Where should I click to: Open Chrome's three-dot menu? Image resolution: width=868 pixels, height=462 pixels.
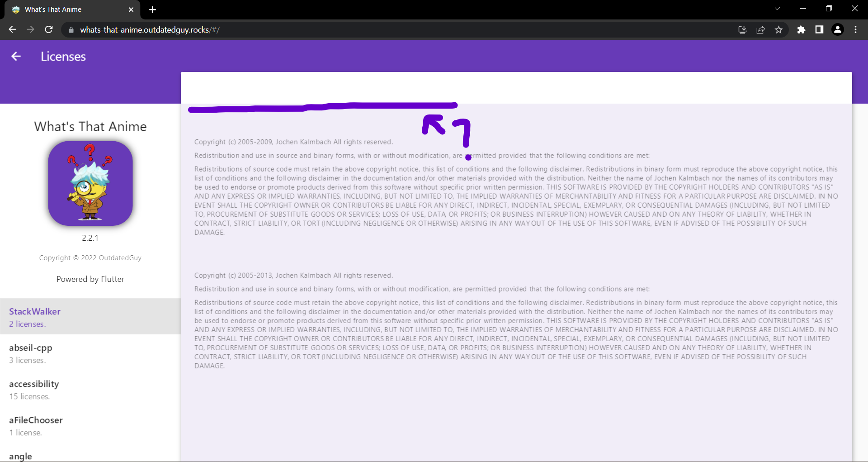click(855, 29)
